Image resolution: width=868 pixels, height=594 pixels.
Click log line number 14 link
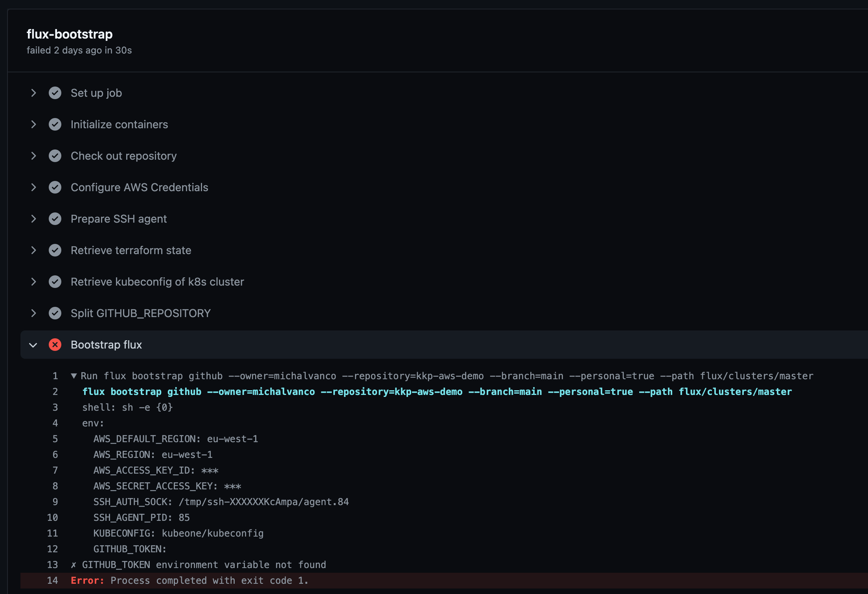click(52, 580)
